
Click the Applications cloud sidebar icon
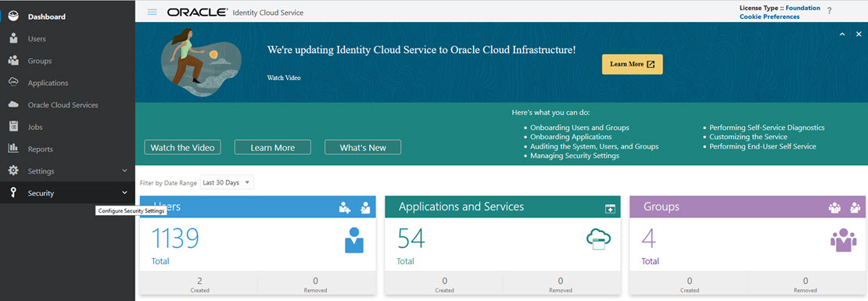coord(14,82)
